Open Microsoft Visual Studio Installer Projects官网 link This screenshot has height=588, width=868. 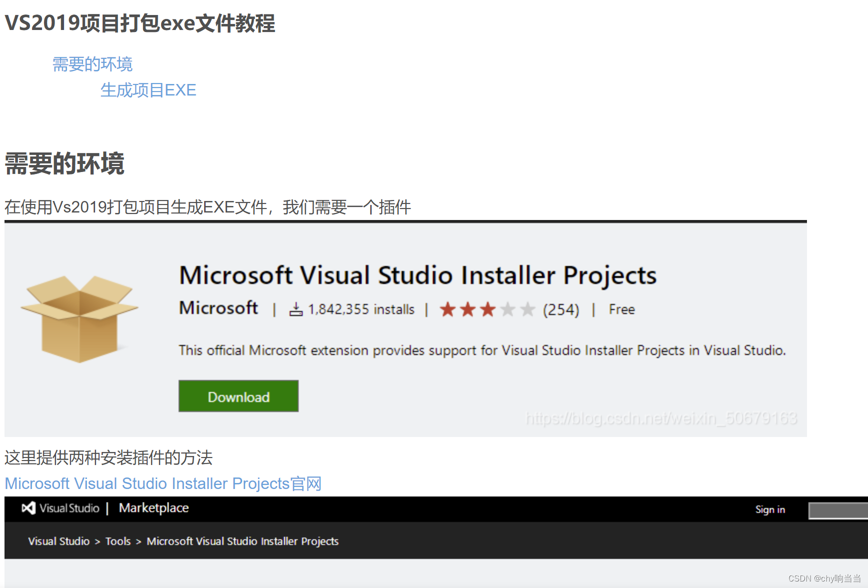coord(162,483)
